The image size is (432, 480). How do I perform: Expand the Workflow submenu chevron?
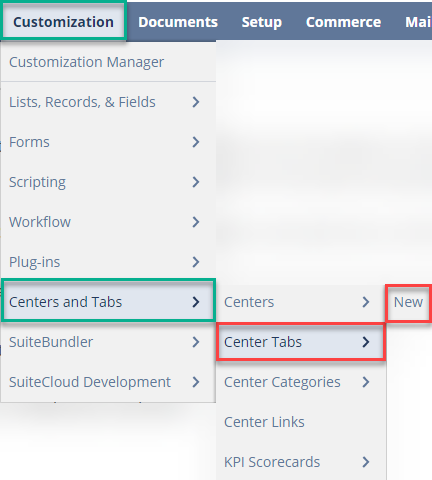coord(196,222)
